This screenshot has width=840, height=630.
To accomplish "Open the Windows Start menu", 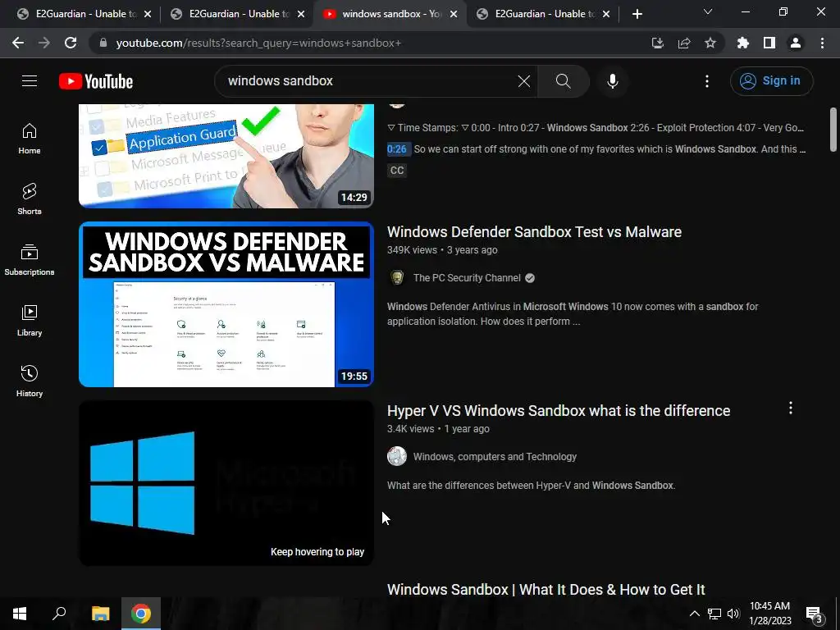I will coord(20,614).
